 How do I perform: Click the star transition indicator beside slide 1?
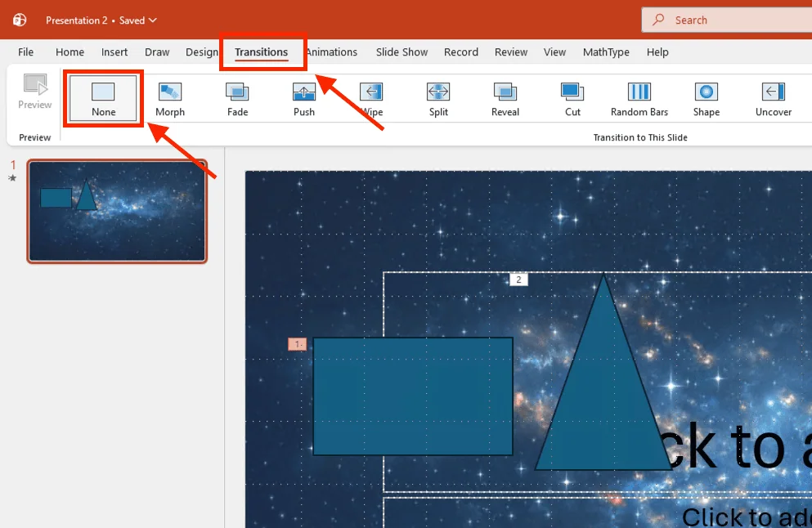pyautogui.click(x=12, y=178)
